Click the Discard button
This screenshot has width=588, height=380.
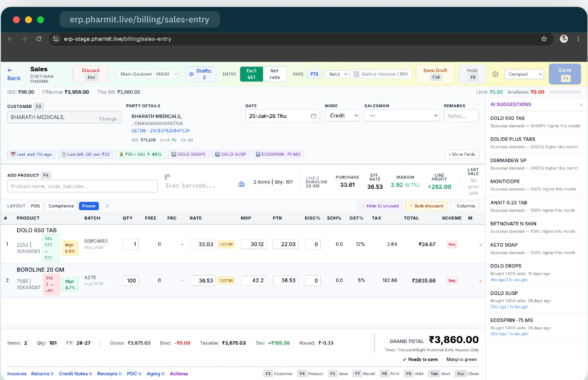tap(91, 74)
